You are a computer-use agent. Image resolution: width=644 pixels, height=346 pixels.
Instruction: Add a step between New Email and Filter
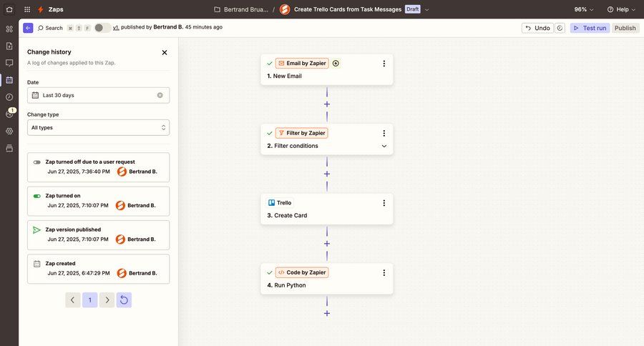point(327,104)
